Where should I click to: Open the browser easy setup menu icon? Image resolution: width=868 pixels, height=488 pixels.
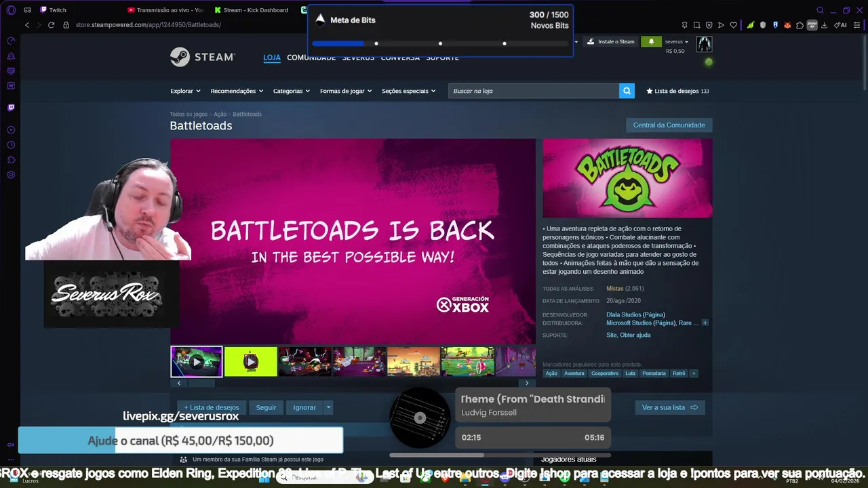pyautogui.click(x=857, y=25)
